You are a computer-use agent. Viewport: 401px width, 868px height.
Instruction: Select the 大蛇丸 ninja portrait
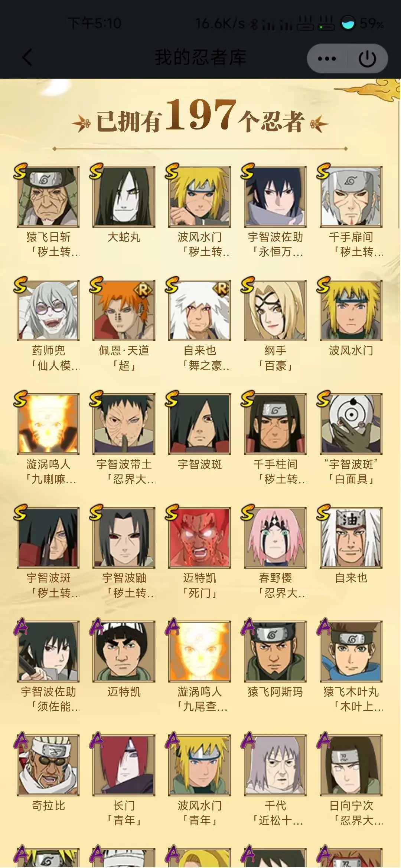point(124,197)
